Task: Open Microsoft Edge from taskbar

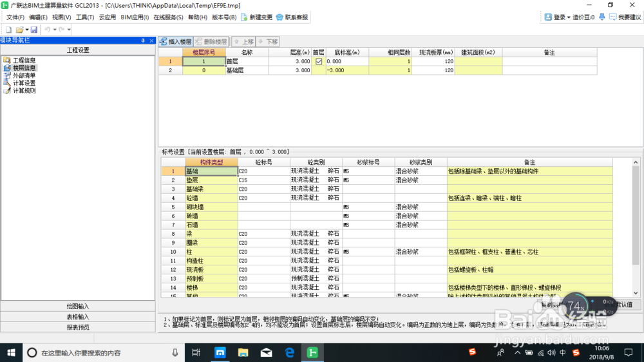Action: point(290,352)
